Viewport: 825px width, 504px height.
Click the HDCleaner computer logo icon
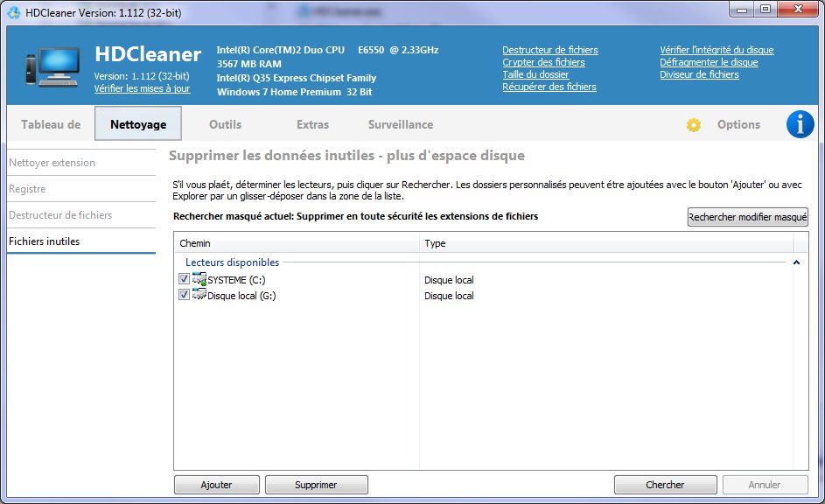click(52, 66)
